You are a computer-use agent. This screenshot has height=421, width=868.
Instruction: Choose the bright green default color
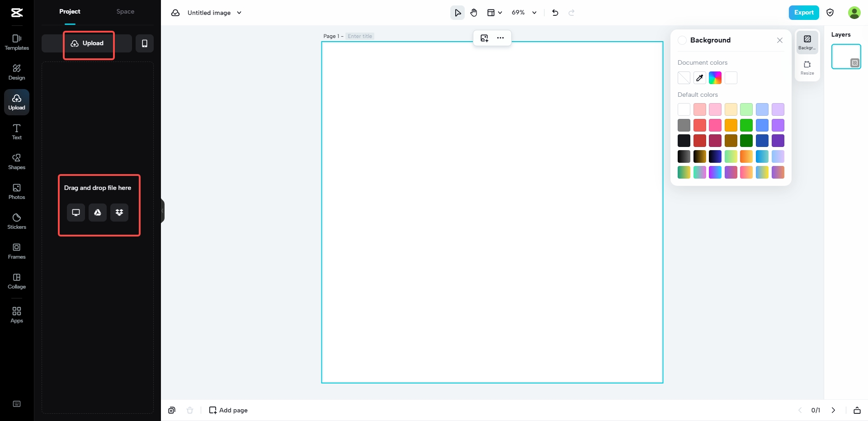[746, 125]
